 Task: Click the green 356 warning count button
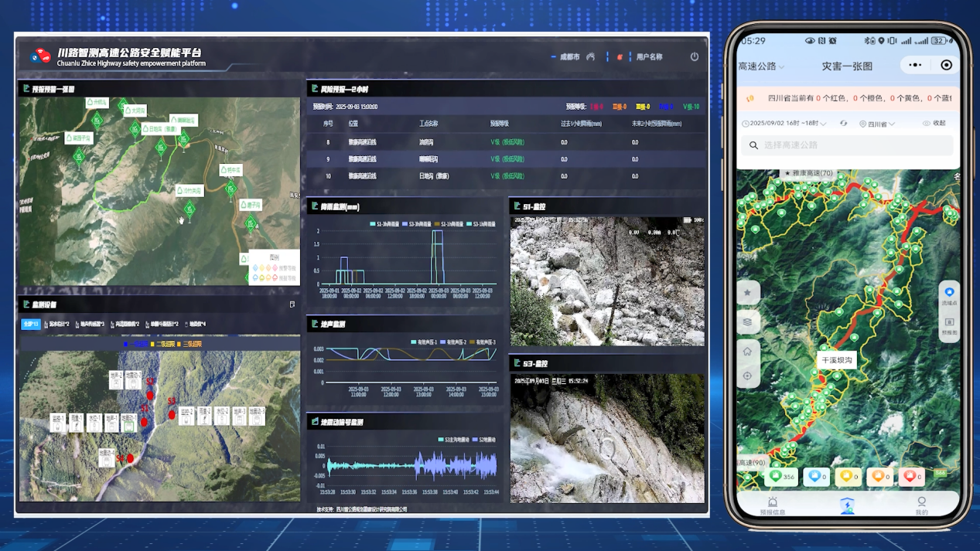point(781,477)
